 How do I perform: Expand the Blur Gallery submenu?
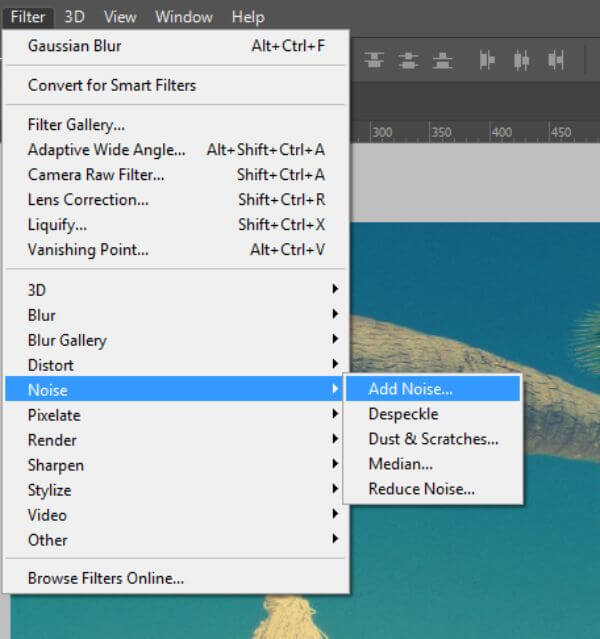point(176,340)
